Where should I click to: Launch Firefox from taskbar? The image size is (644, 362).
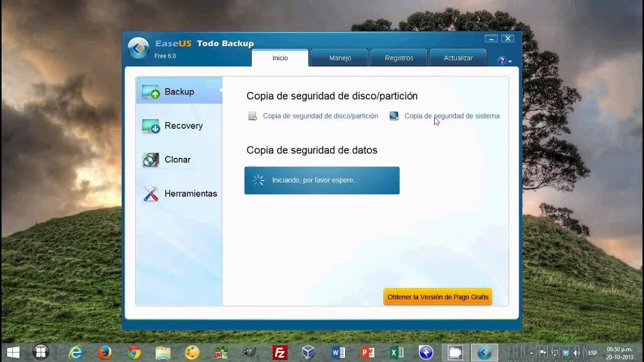tap(105, 352)
